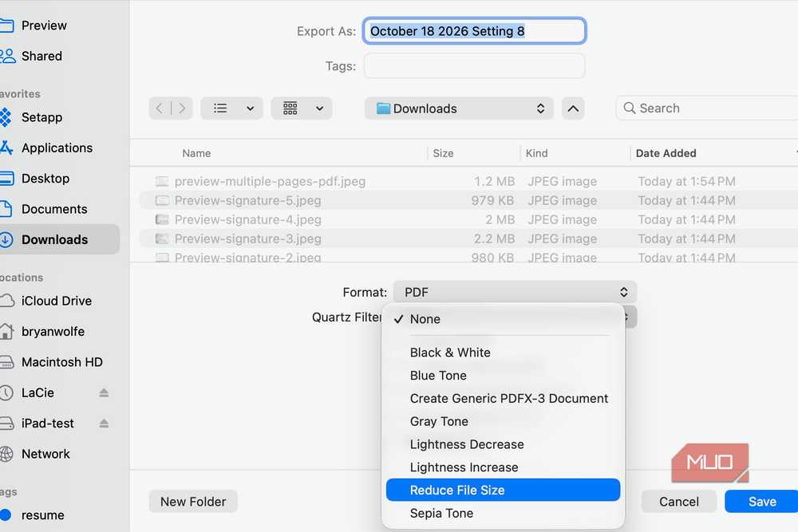This screenshot has width=798, height=532.
Task: Open bryanwolfe home folder
Action: pyautogui.click(x=53, y=331)
